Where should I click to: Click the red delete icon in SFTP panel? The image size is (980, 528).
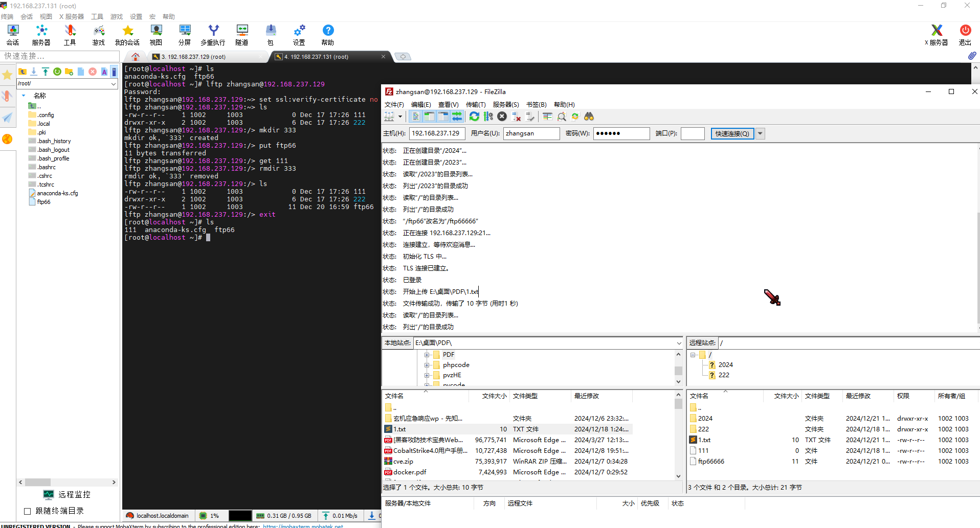[93, 72]
